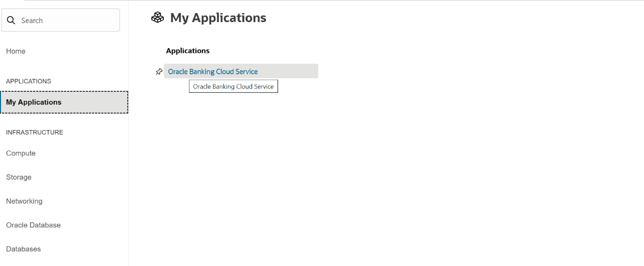Click the APPLICATIONS sidebar group header
Screen dimensions: 644x266
point(29,81)
